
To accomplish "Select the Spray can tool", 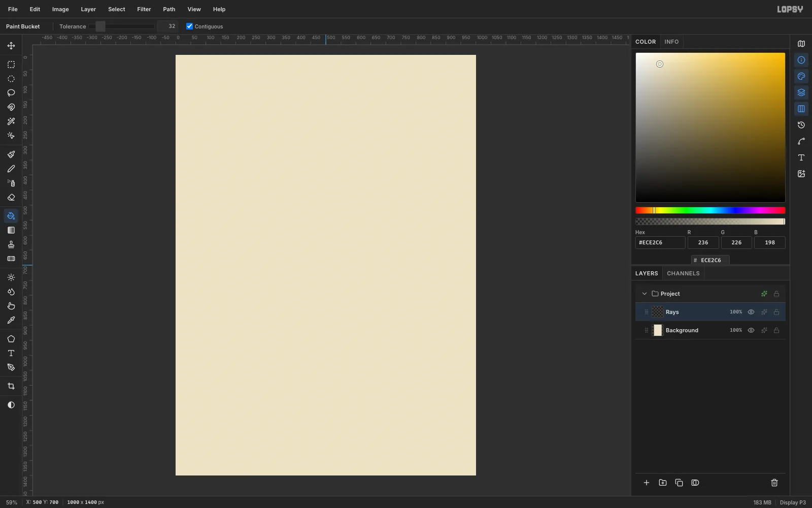I will (x=11, y=183).
